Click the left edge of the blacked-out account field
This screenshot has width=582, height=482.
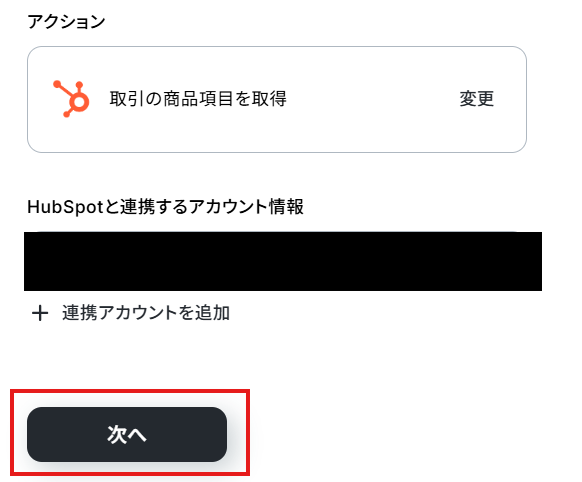point(33,261)
